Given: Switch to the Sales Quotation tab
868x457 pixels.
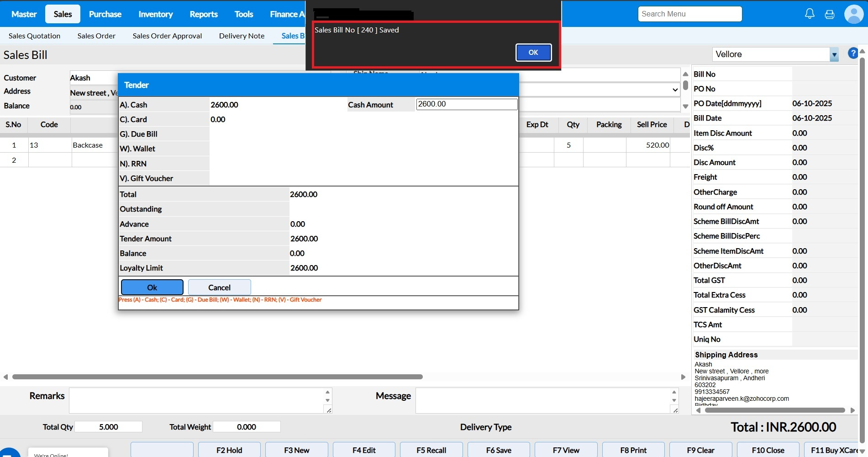Looking at the screenshot, I should click(x=34, y=36).
